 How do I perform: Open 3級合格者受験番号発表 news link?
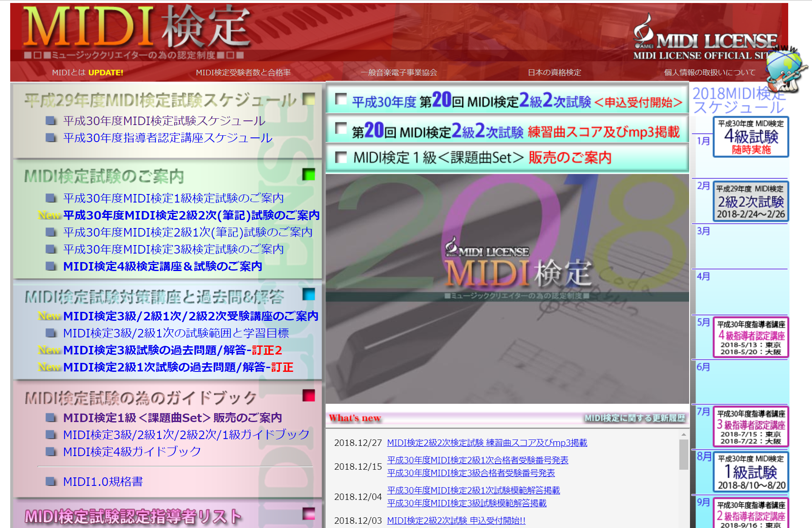[x=471, y=473]
